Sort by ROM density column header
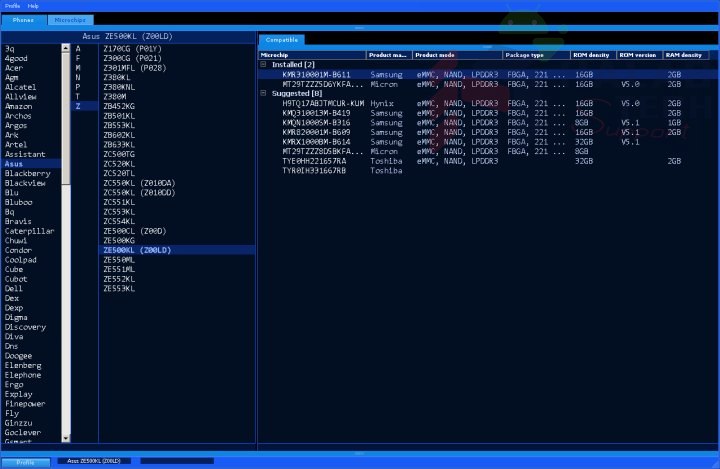 [593, 55]
